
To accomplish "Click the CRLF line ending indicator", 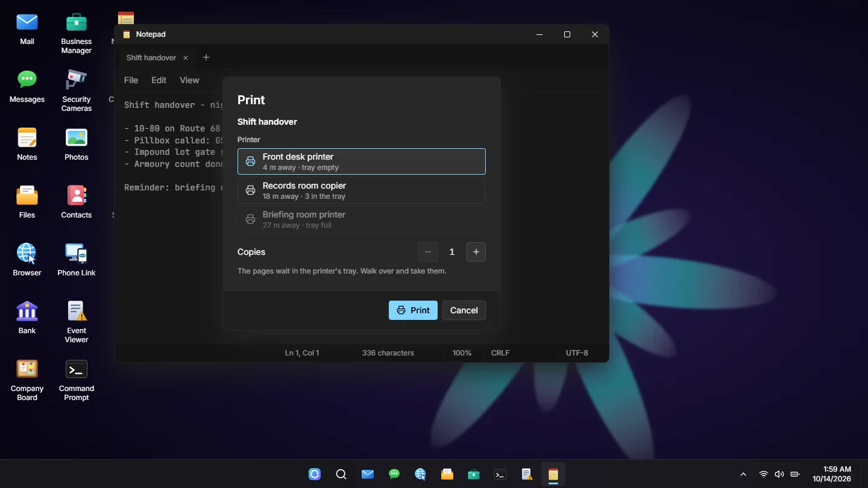I will [501, 353].
